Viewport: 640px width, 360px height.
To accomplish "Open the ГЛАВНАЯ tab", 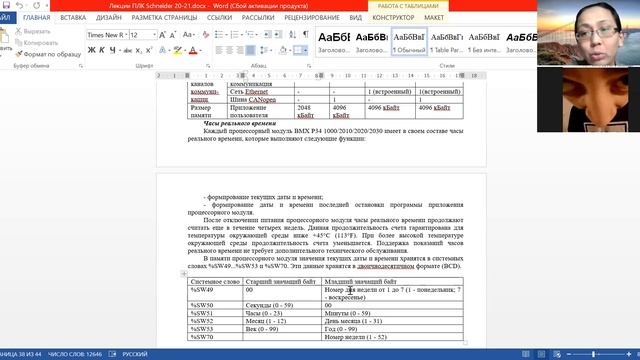I will pos(37,18).
